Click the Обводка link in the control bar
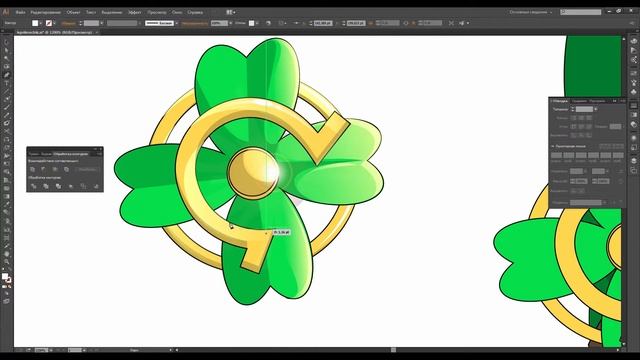 (69, 23)
